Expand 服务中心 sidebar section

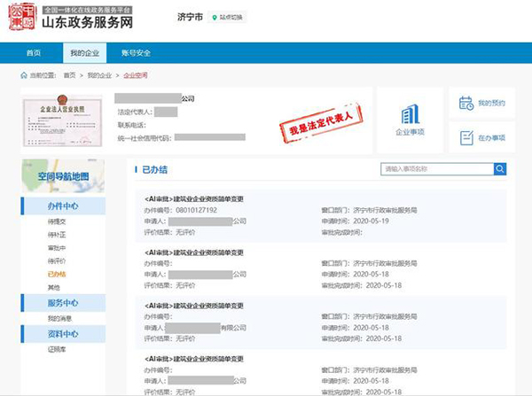tap(63, 303)
